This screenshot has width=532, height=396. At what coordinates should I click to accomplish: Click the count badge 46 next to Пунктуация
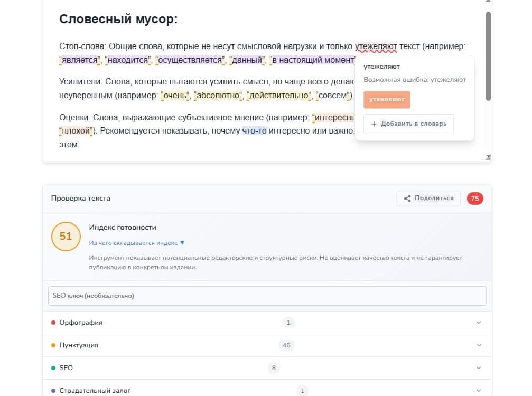point(286,345)
